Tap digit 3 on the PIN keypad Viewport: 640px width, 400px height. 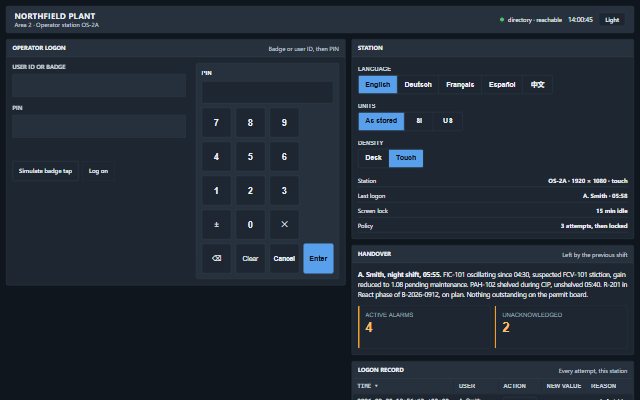click(284, 191)
